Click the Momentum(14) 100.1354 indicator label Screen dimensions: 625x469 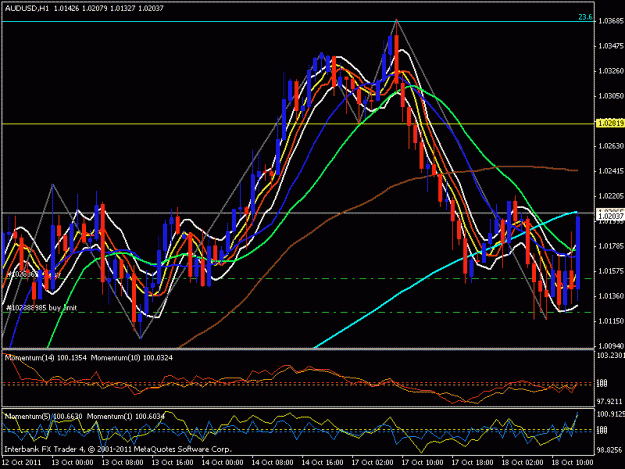point(45,358)
